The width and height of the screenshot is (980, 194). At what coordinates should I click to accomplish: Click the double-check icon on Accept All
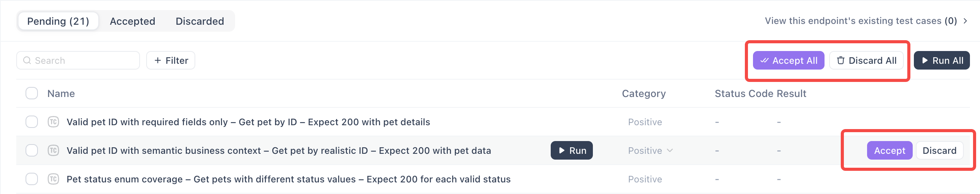[764, 61]
